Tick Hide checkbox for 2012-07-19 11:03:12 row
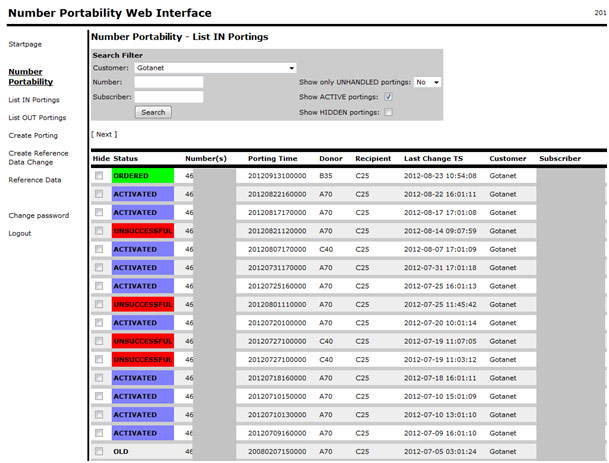 (99, 359)
